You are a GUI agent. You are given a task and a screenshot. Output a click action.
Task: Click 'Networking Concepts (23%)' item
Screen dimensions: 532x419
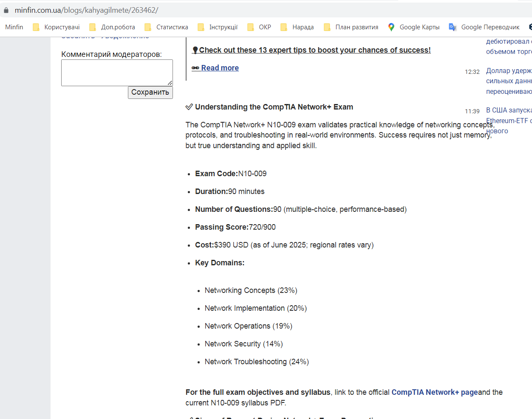tap(251, 290)
